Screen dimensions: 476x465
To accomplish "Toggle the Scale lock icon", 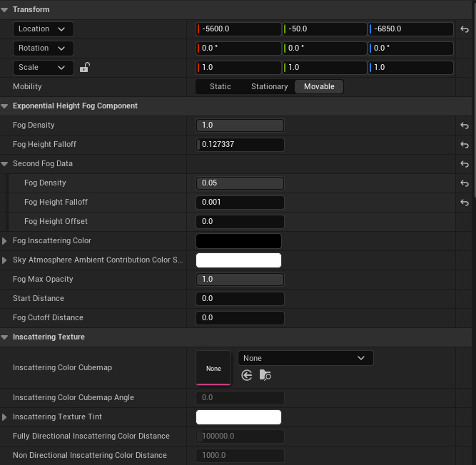I will [84, 68].
